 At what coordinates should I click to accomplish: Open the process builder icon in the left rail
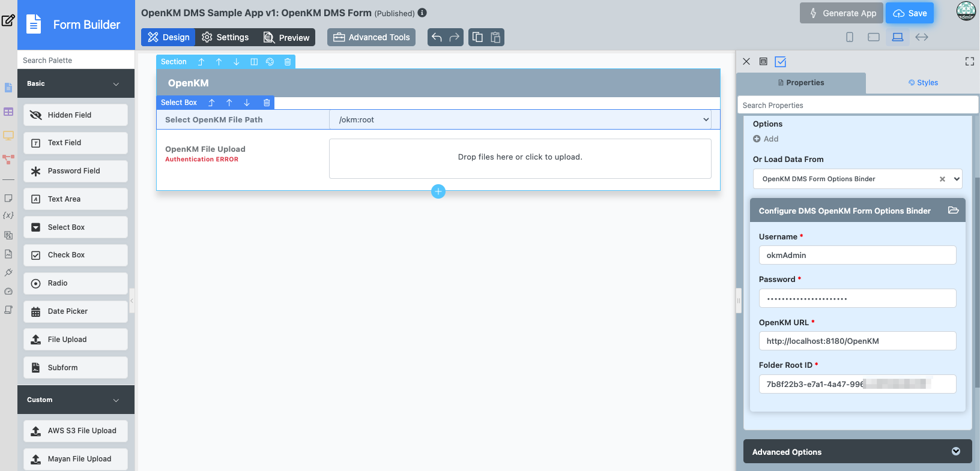[8, 159]
